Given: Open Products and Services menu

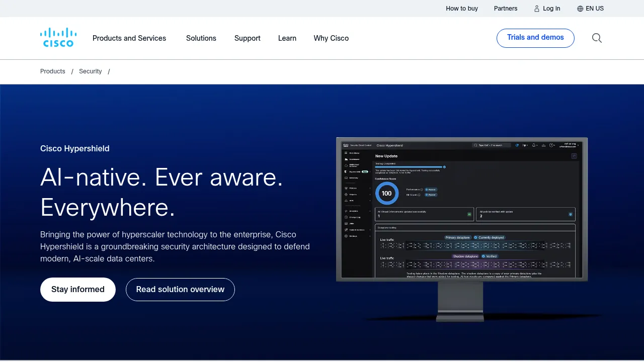Looking at the screenshot, I should coord(129,38).
